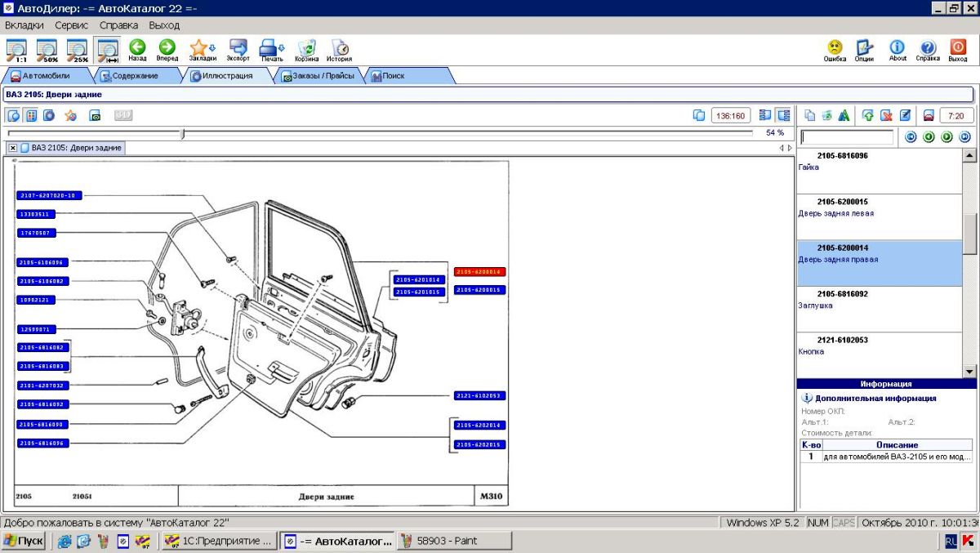Toggle left-panel layout icon

(765, 115)
